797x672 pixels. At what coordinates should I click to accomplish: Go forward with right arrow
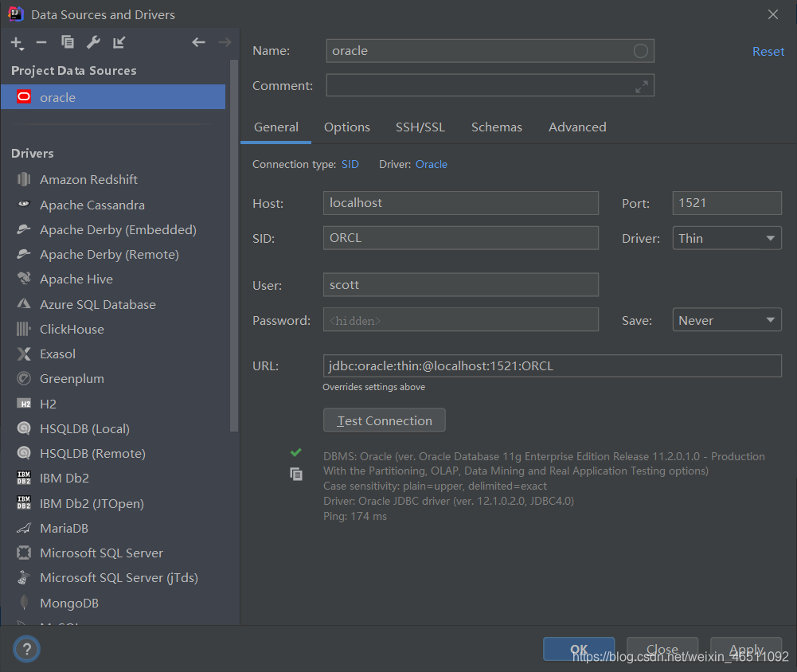(225, 42)
